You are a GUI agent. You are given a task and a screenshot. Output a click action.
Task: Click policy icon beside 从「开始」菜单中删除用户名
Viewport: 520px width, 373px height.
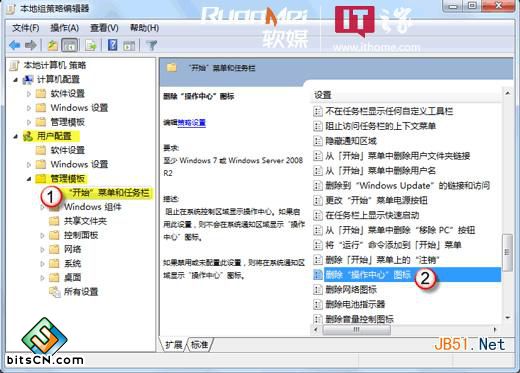pyautogui.click(x=318, y=171)
